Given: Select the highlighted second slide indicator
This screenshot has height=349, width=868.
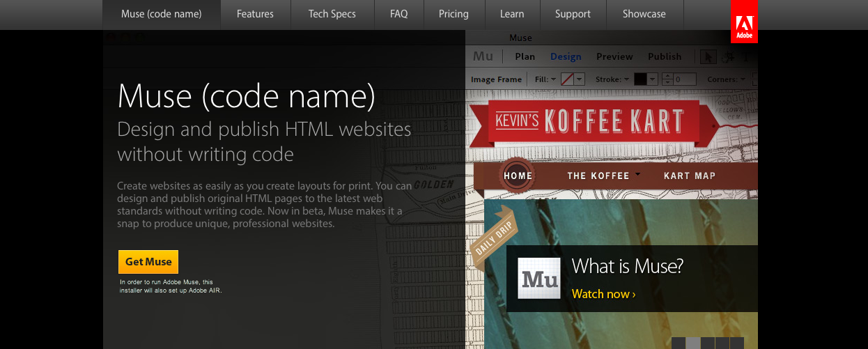Looking at the screenshot, I should pyautogui.click(x=693, y=342).
